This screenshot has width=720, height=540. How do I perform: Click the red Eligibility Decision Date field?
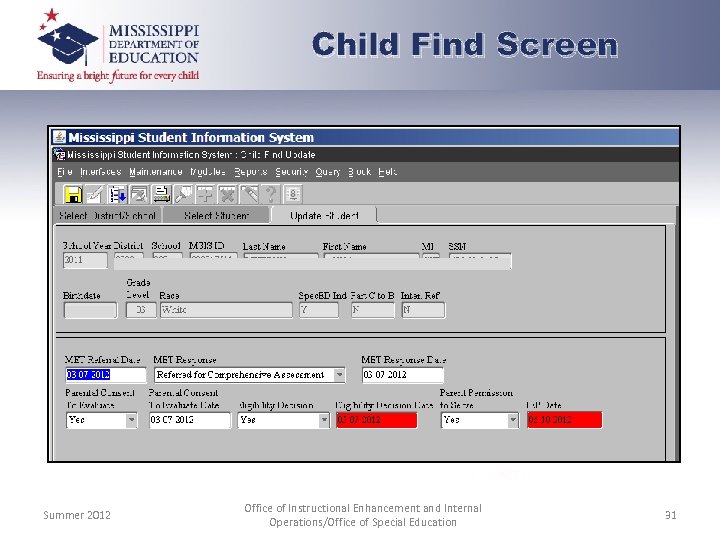[x=377, y=420]
